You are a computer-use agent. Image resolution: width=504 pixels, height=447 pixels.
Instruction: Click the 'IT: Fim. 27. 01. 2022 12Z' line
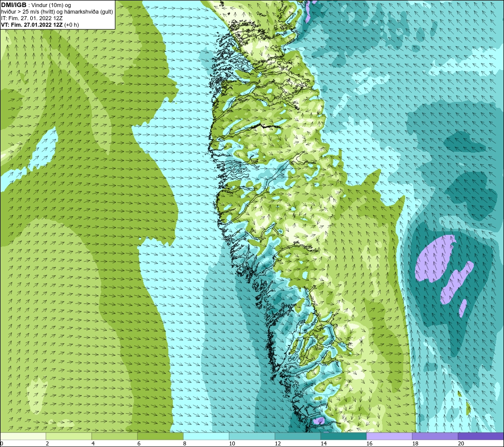pyautogui.click(x=32, y=18)
